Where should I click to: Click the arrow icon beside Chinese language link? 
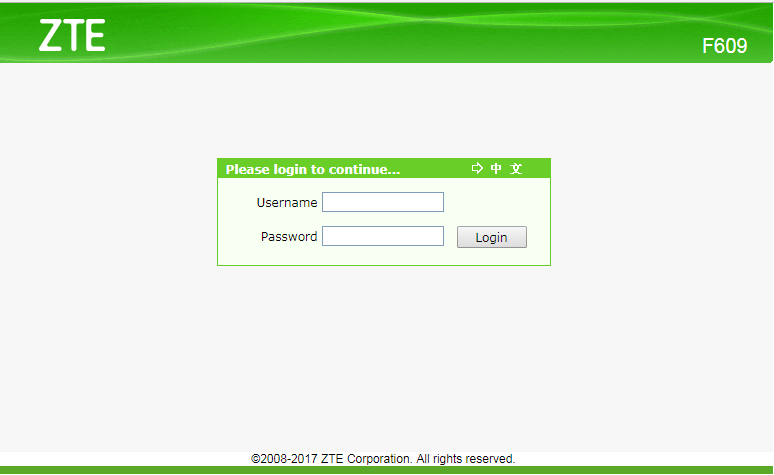click(x=477, y=168)
